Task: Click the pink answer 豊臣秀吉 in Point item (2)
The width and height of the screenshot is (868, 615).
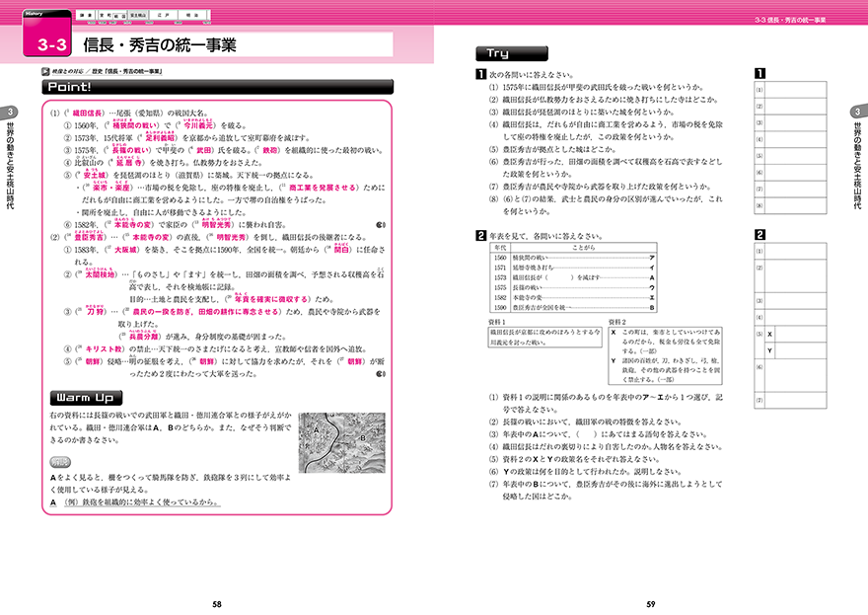Action: (89, 237)
